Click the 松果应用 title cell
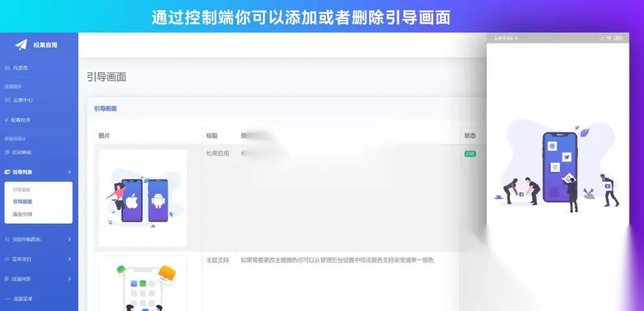Viewport: 644px width, 311px height. pos(217,154)
